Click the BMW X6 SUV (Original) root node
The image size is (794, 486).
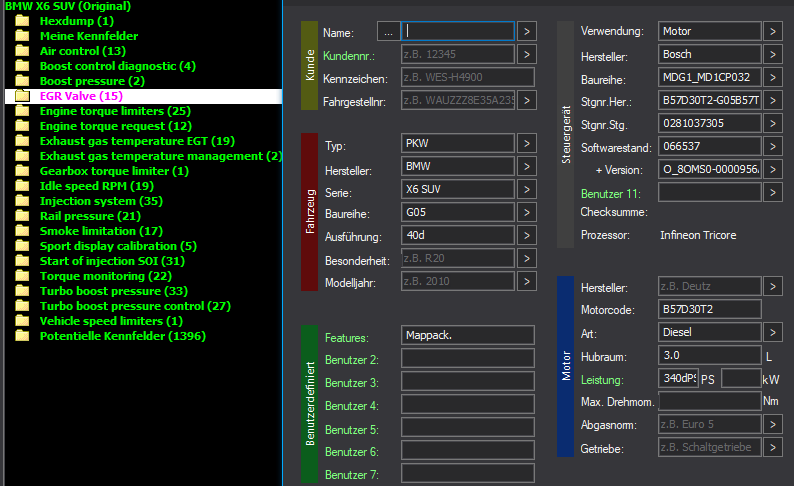[68, 6]
